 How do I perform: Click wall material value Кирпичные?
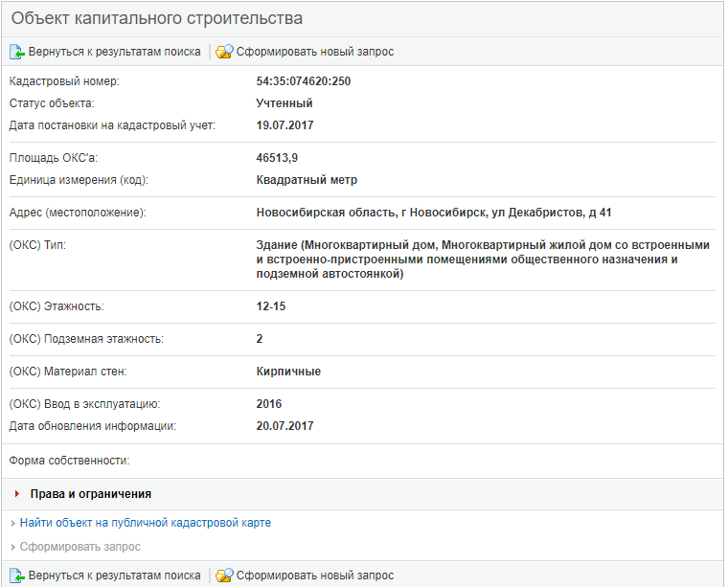pos(288,372)
